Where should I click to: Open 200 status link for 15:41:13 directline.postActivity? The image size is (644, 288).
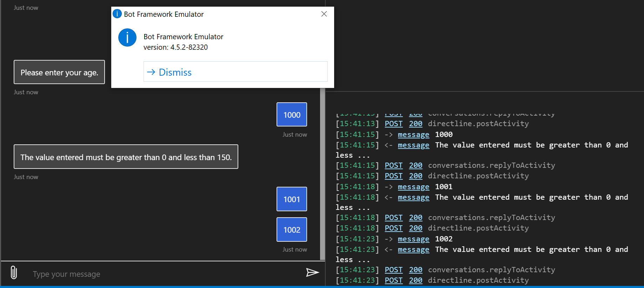[416, 124]
